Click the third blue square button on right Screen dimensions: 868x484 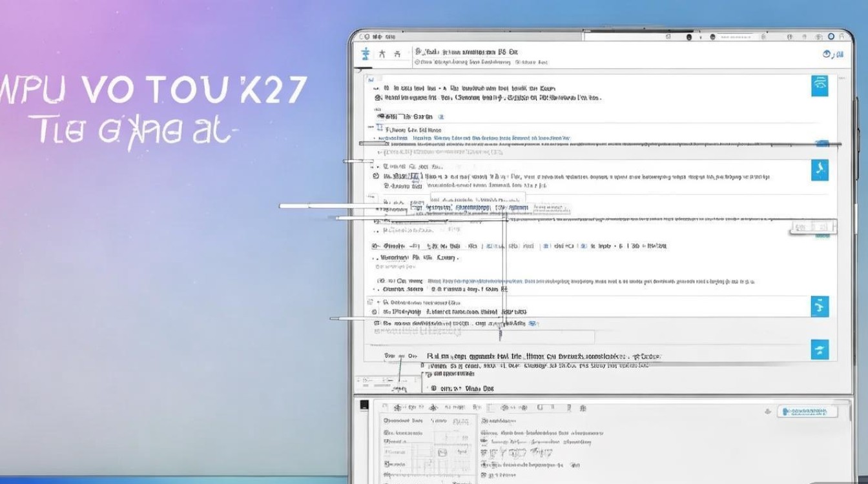[820, 307]
